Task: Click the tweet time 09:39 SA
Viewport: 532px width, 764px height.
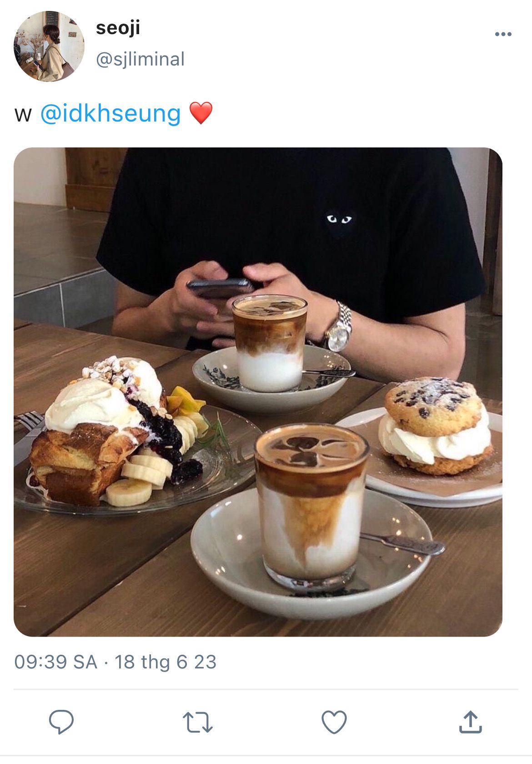Action: (x=55, y=662)
